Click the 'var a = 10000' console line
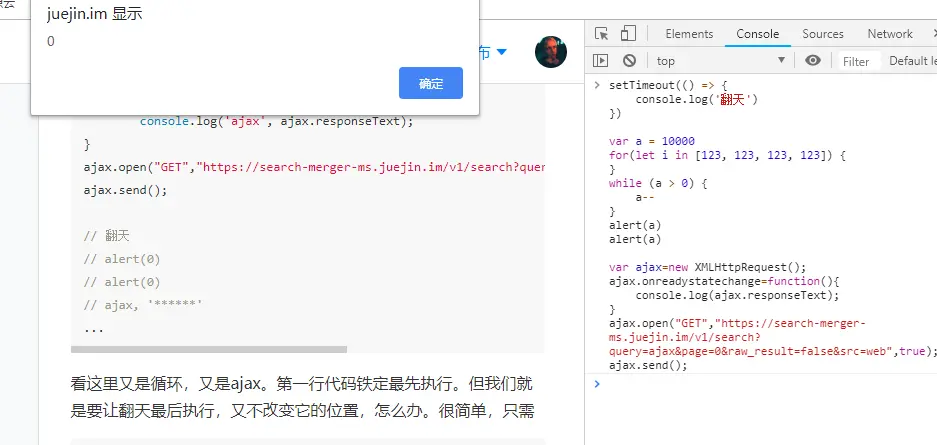Screen dimensions: 937x445 652,142
